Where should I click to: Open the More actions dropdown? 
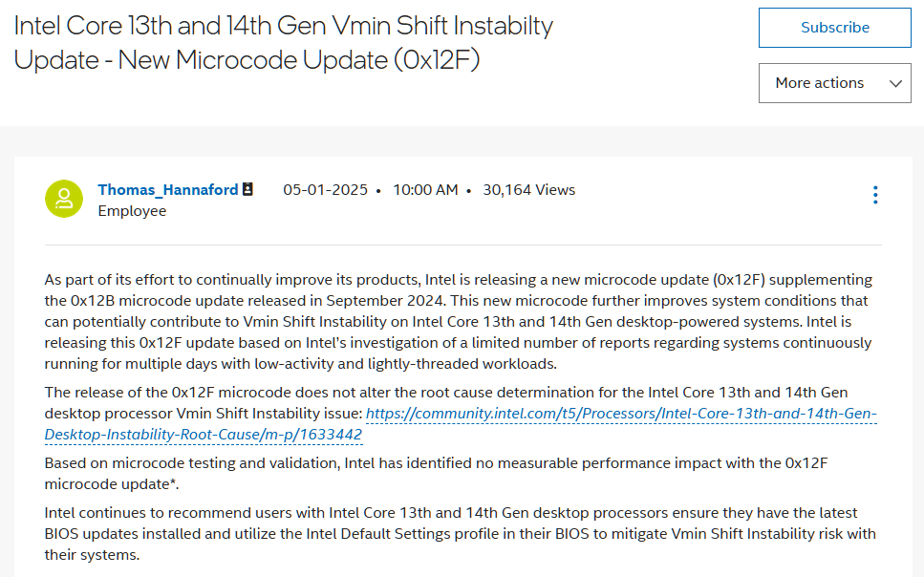(834, 83)
